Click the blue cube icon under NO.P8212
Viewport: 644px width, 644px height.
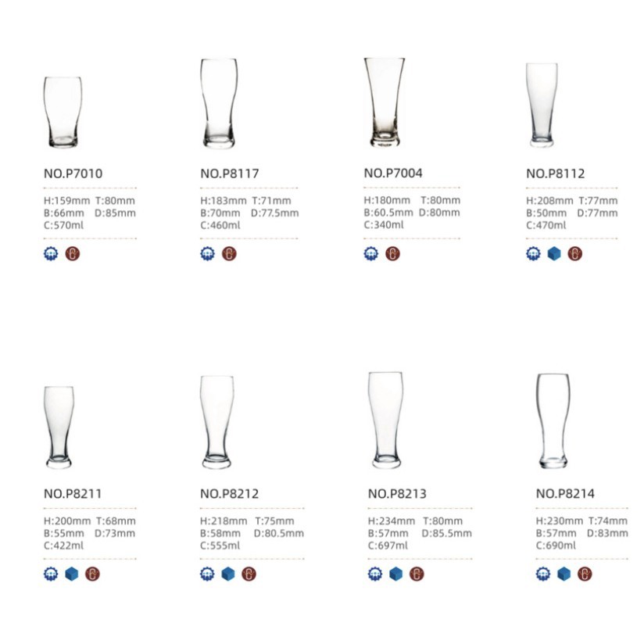coord(228,574)
